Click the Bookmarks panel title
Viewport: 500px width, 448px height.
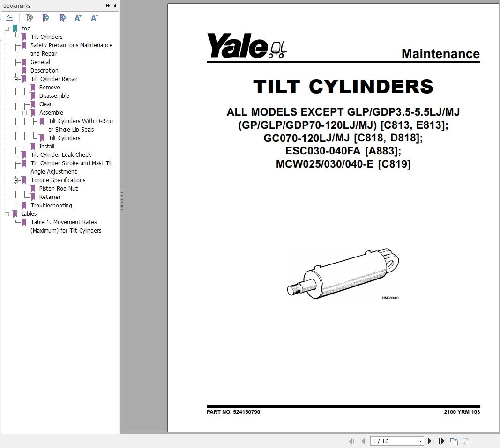click(17, 6)
